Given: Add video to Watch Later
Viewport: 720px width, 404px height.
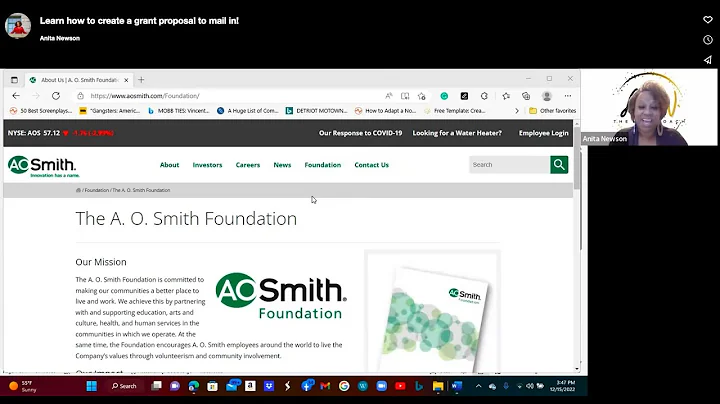Looking at the screenshot, I should pos(708,40).
